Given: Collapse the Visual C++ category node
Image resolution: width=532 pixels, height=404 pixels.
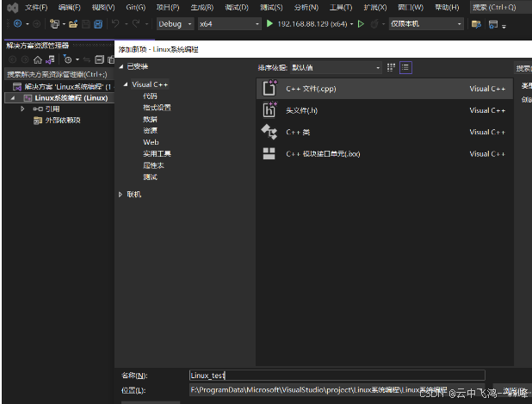Looking at the screenshot, I should click(x=126, y=84).
